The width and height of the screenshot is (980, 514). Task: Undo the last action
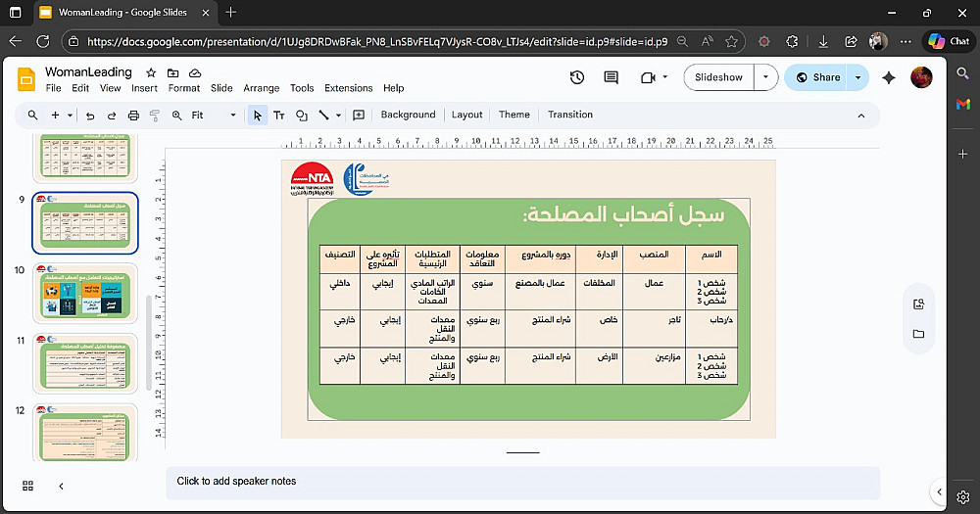click(90, 115)
